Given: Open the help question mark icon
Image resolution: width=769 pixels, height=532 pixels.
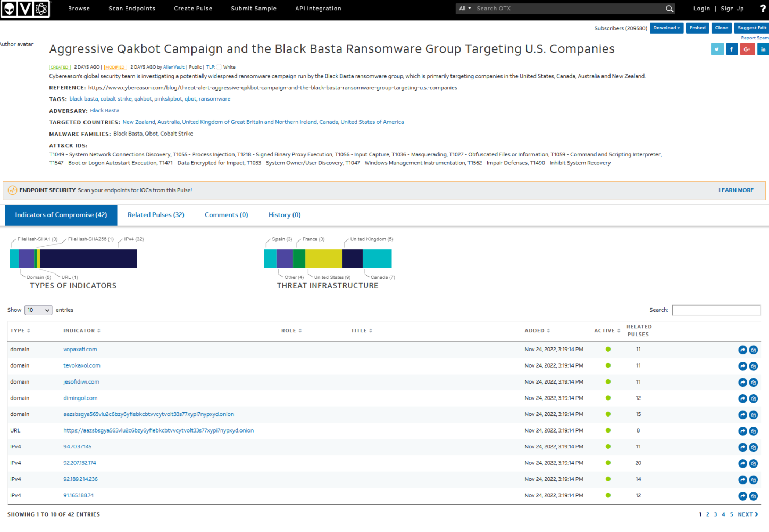Looking at the screenshot, I should (763, 9).
